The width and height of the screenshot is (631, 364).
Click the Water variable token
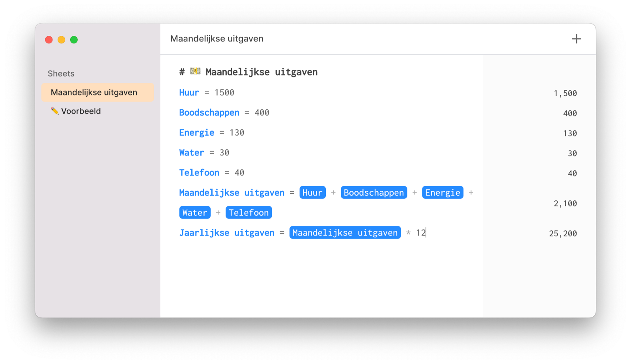195,213
